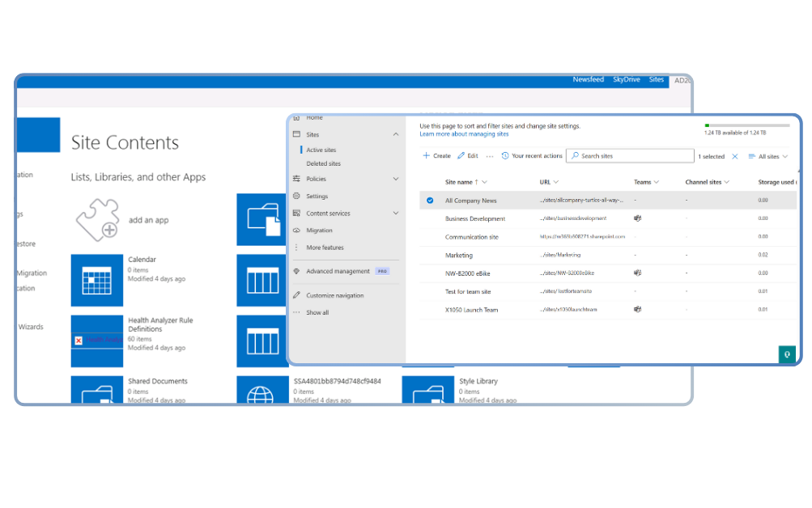
Task: Clear the selection with the X next to 1 selected
Action: coord(735,156)
